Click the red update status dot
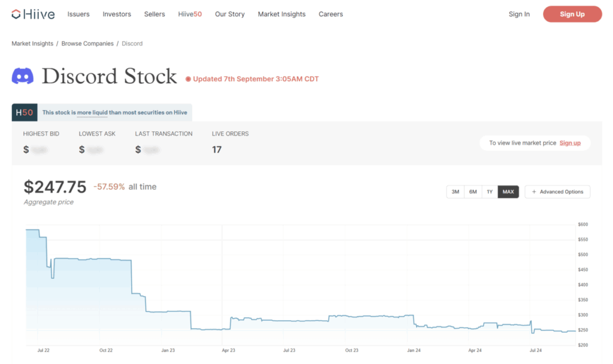 (188, 79)
